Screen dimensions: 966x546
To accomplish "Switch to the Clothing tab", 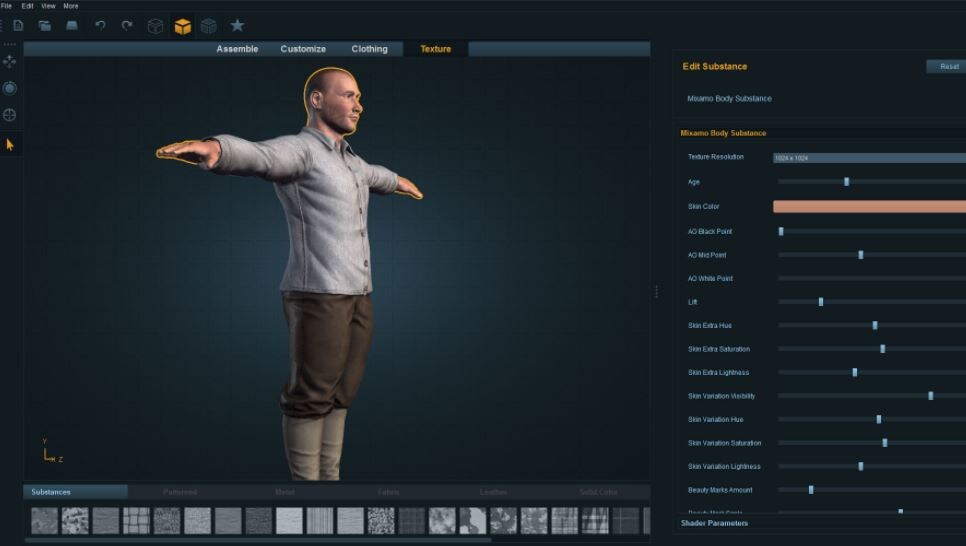I will point(370,49).
